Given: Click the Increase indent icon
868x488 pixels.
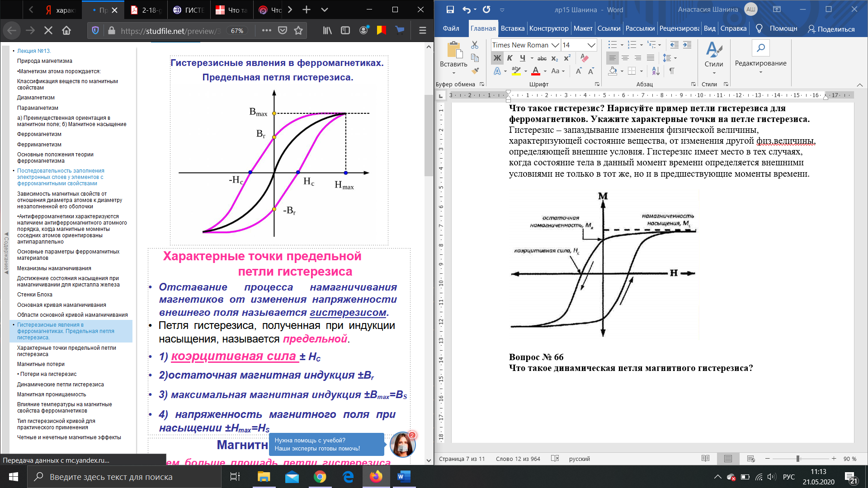Looking at the screenshot, I should coord(687,45).
